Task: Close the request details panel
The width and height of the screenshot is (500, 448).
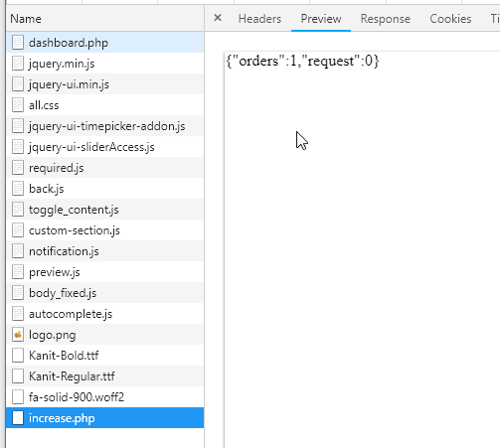Action: pos(218,18)
